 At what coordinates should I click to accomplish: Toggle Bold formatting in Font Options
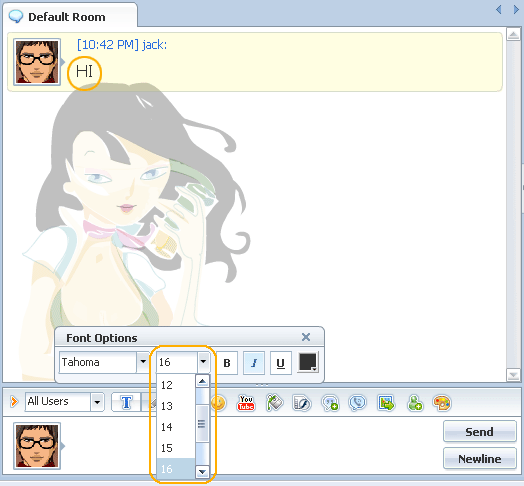(227, 363)
